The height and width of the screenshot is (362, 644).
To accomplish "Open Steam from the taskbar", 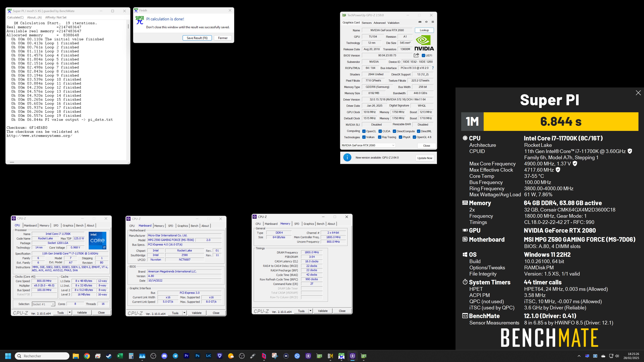I will [109, 356].
